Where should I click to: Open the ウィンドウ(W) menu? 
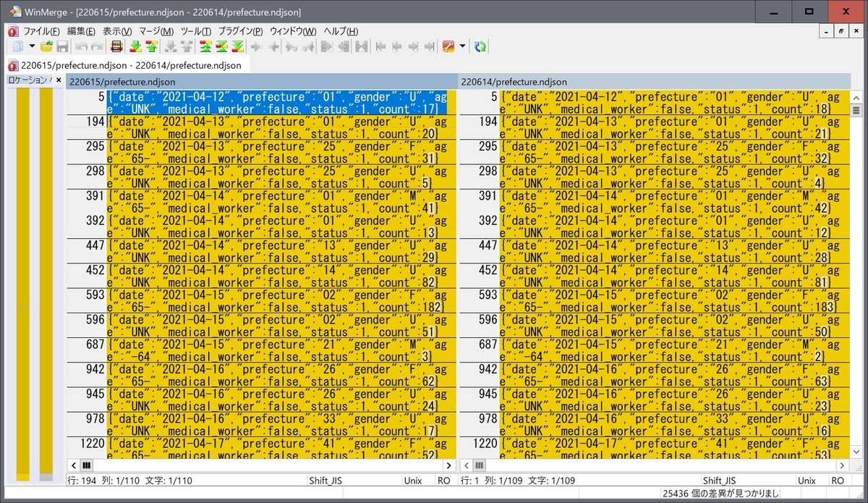293,31
